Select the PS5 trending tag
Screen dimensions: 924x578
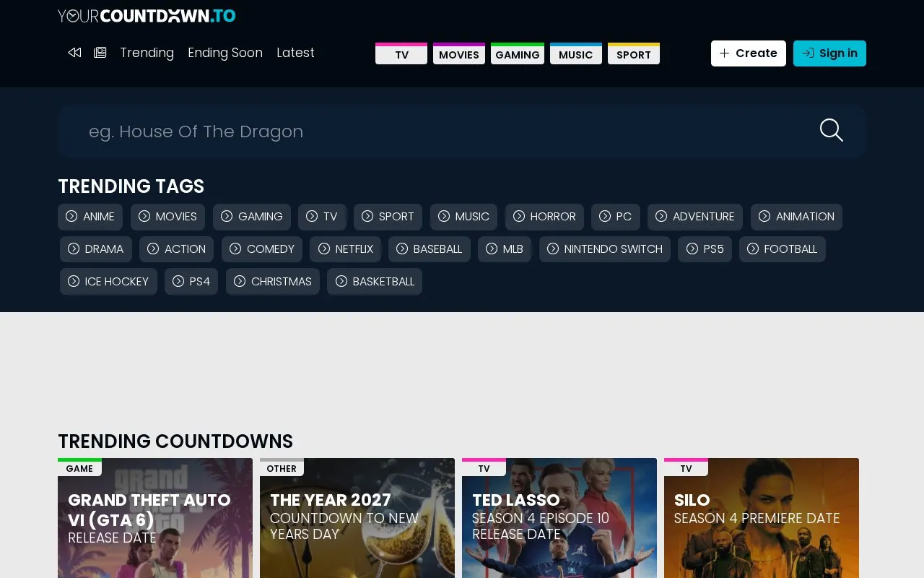[x=705, y=249]
